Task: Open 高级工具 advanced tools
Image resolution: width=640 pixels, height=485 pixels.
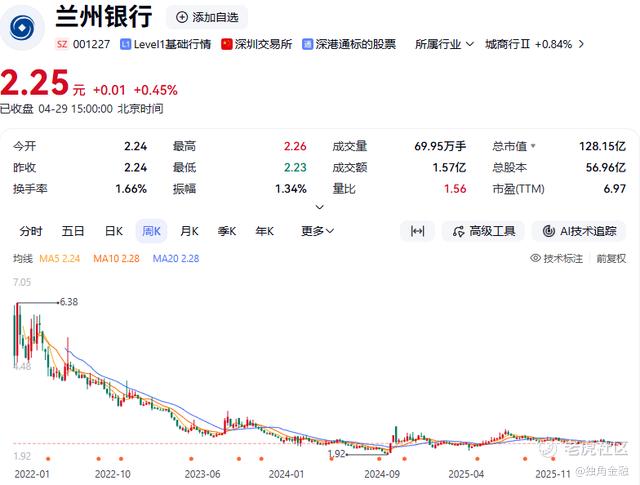Action: (484, 231)
